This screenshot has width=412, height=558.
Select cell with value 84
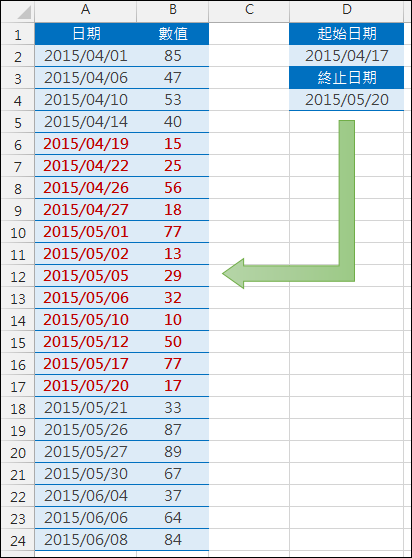173,540
